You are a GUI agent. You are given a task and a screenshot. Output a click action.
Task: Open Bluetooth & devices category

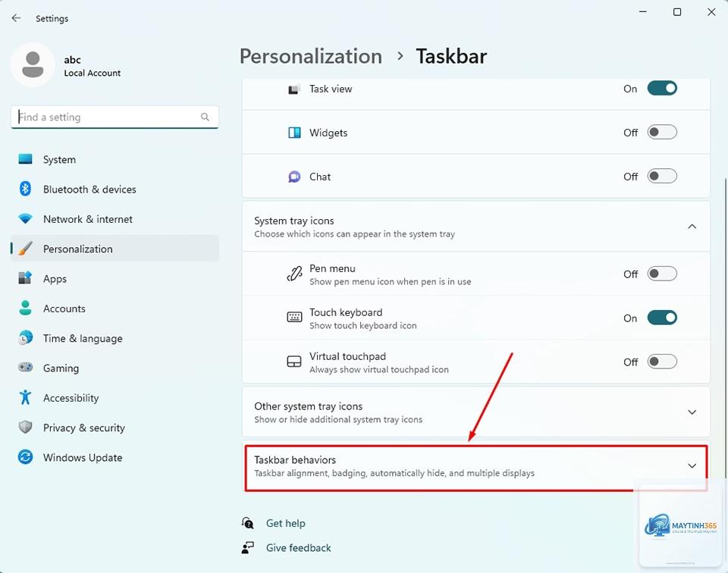click(x=115, y=189)
